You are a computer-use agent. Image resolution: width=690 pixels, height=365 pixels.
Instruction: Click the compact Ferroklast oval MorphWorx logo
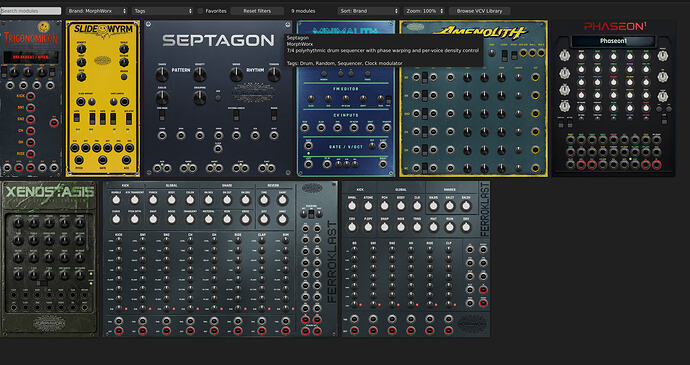[472, 324]
